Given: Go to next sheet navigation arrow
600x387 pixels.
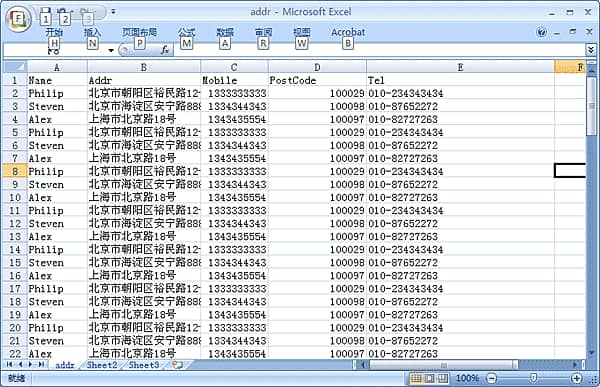Looking at the screenshot, I should click(x=30, y=364).
